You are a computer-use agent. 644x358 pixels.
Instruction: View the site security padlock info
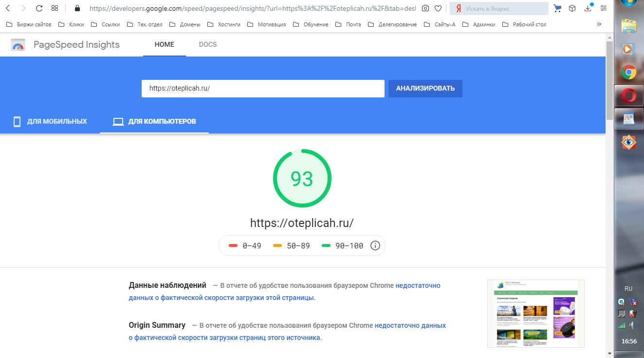(x=77, y=8)
